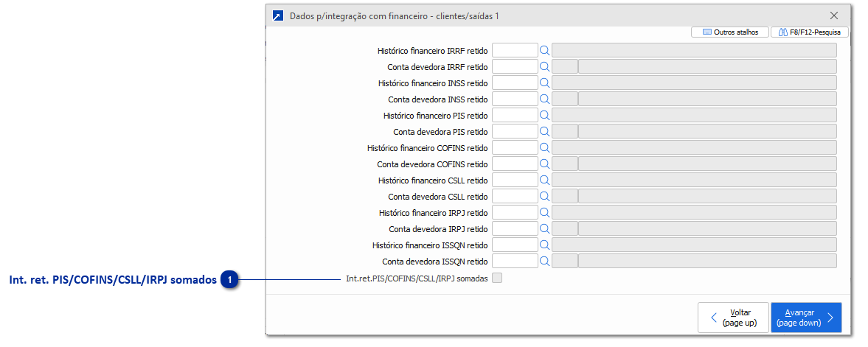The height and width of the screenshot is (347, 868).
Task: Focus Histórico financeiro ISSQN retido code field
Action: (x=515, y=245)
